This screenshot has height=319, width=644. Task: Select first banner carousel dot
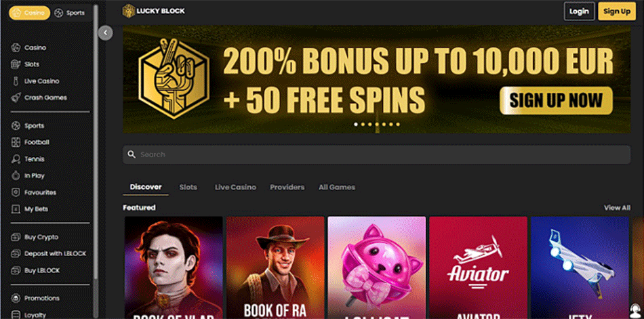coord(356,125)
